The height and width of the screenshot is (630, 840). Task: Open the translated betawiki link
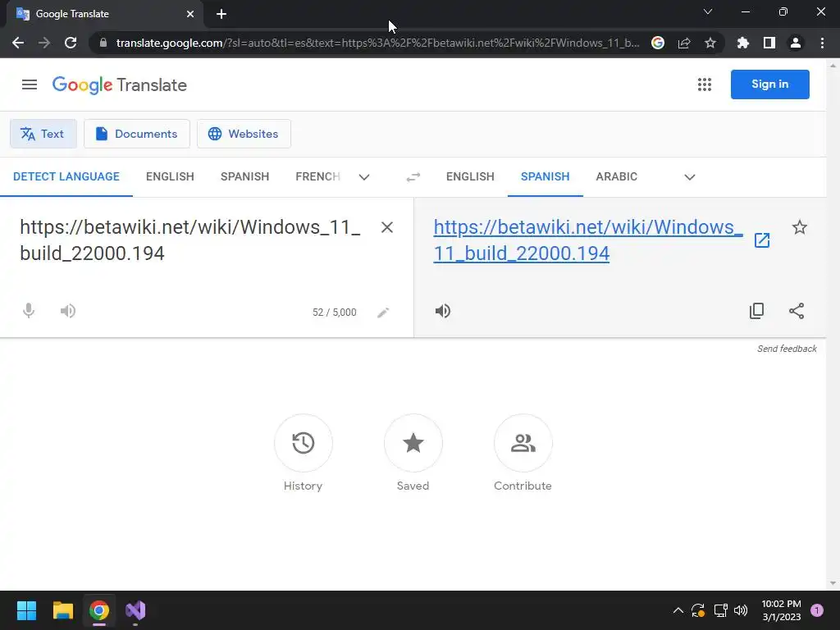point(587,240)
